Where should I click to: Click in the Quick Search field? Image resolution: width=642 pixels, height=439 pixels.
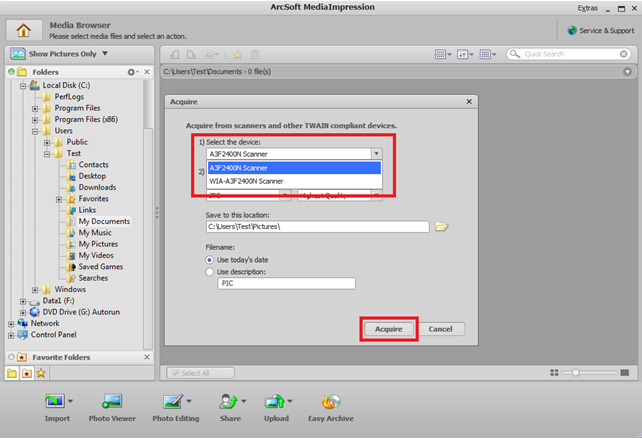coord(569,54)
